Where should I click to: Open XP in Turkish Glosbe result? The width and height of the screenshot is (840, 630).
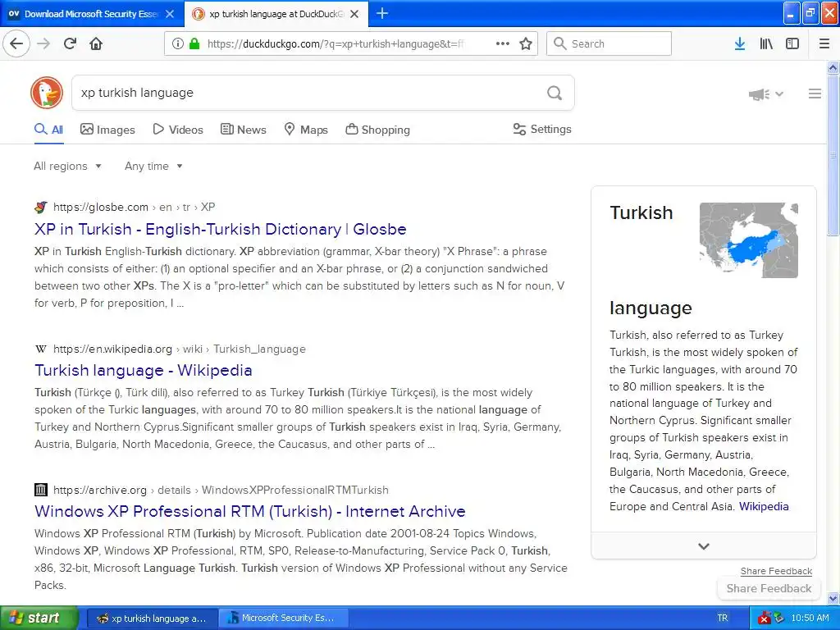click(x=220, y=230)
